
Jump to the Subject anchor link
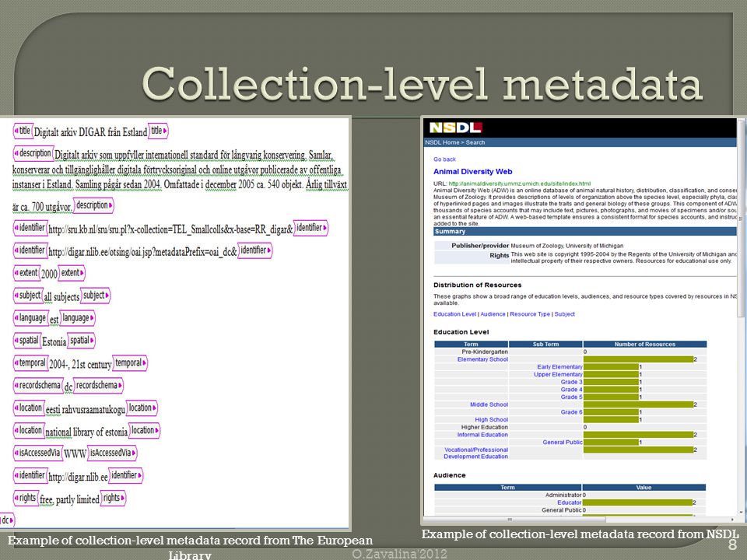[x=565, y=314]
